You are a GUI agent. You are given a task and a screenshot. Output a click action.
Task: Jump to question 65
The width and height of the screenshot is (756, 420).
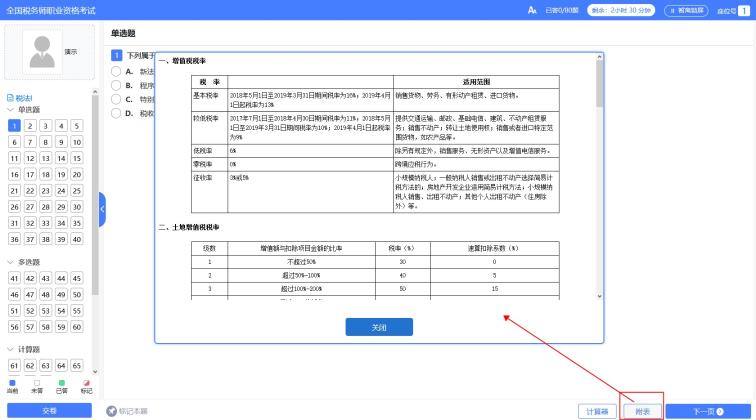tap(77, 366)
